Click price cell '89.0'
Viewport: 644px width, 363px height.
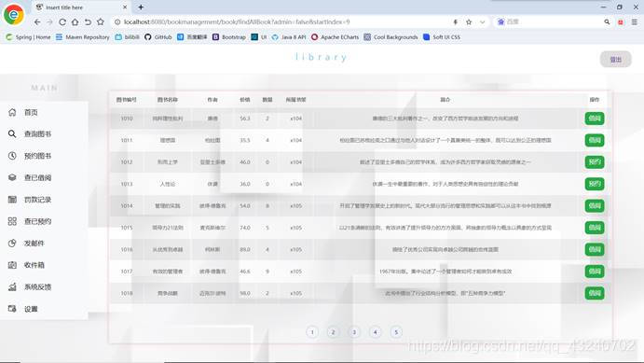point(245,249)
